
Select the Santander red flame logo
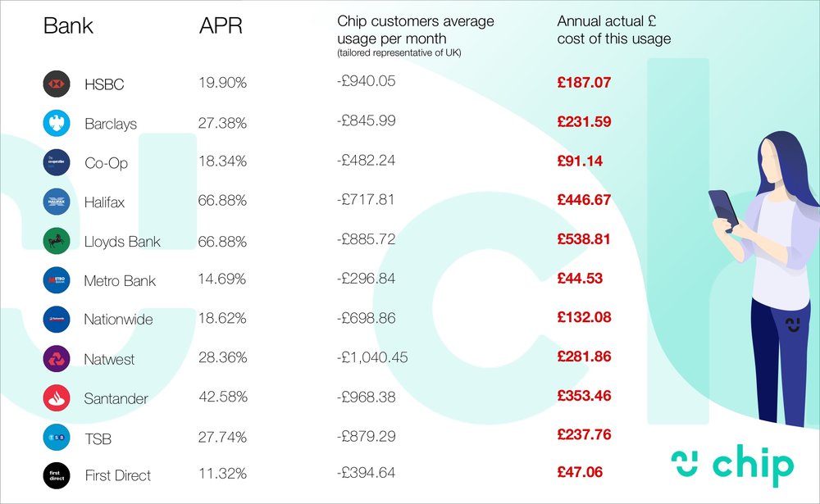(x=57, y=397)
